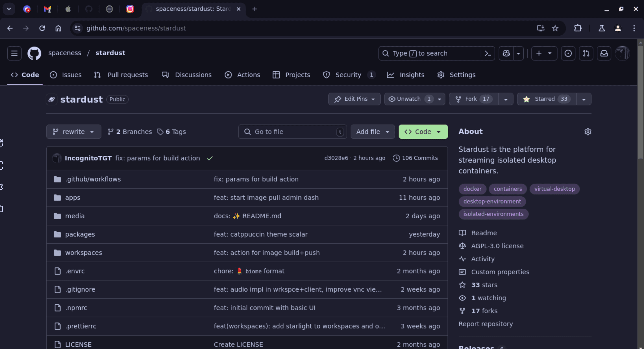Open the notifications inbox icon

tap(604, 53)
